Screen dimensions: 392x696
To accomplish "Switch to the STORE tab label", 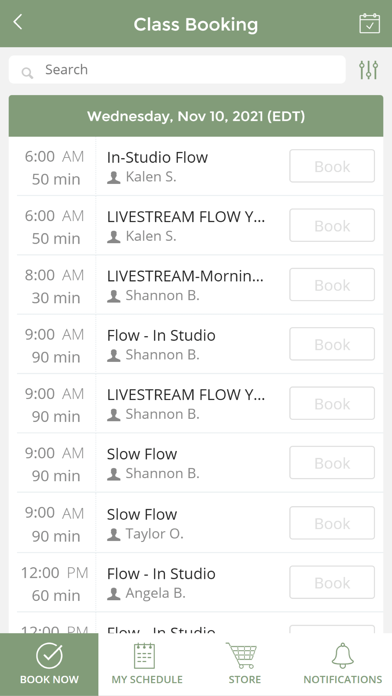I will pos(245,679).
